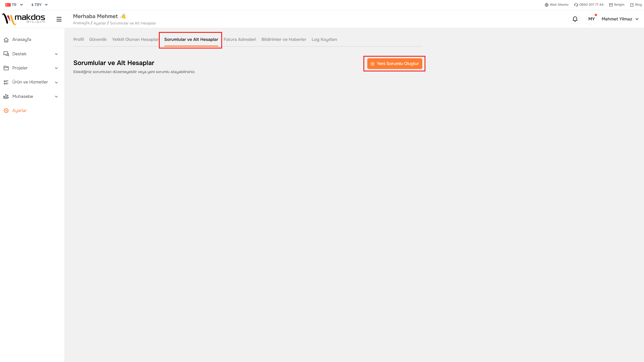Click the MY avatar circle

pyautogui.click(x=591, y=19)
